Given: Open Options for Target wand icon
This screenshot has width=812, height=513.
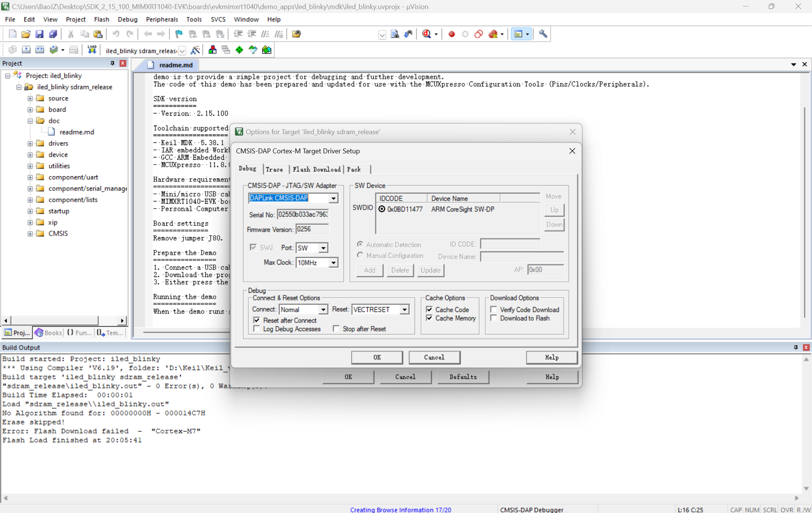Looking at the screenshot, I should [x=195, y=50].
